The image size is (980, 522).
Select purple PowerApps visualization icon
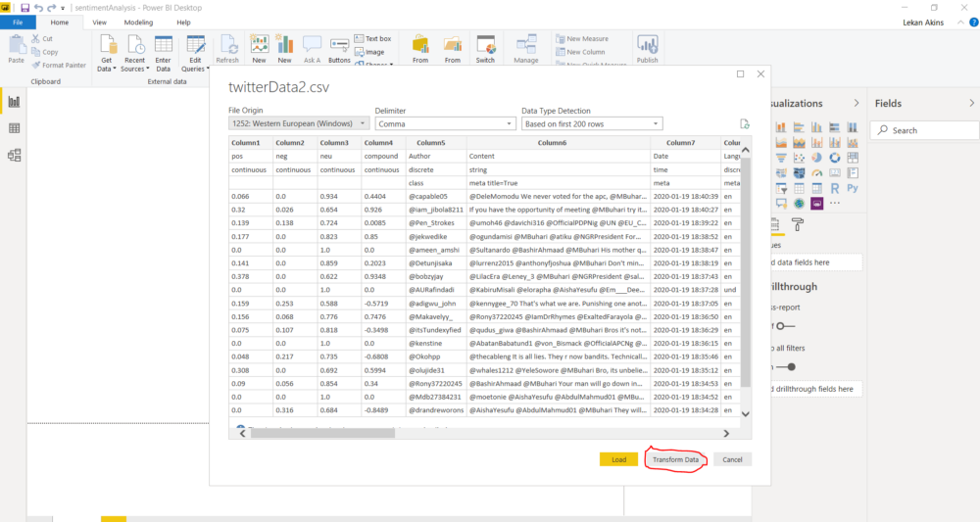point(817,203)
